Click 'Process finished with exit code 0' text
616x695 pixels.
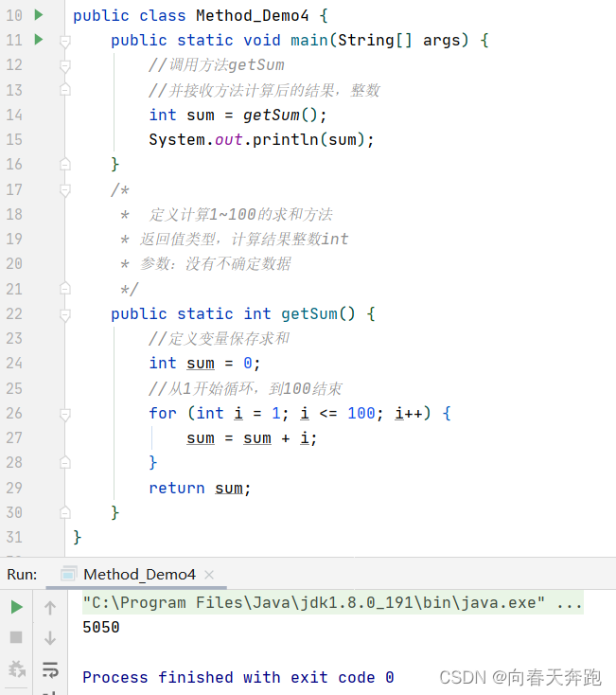click(238, 677)
